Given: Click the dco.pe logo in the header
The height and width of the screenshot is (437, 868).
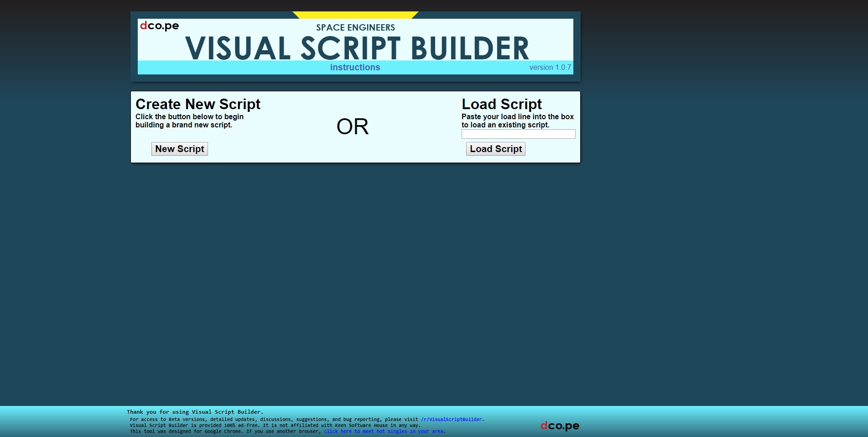Looking at the screenshot, I should (x=159, y=26).
